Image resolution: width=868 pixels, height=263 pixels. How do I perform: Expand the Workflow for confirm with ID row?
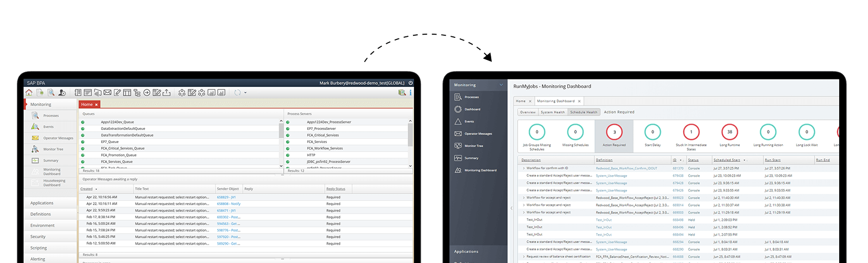(x=523, y=168)
